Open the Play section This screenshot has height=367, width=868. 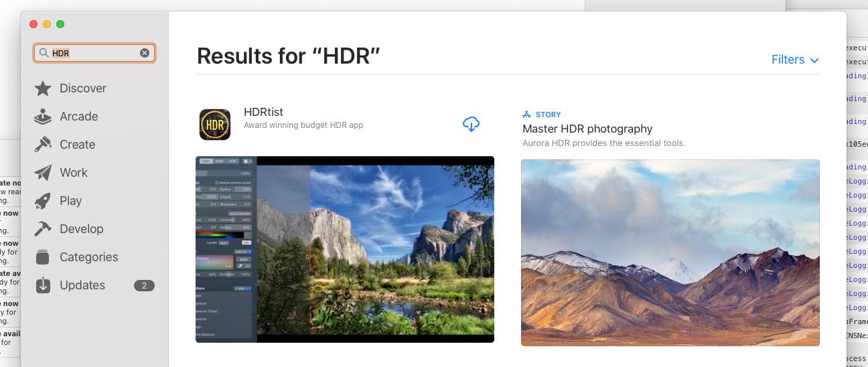click(71, 201)
